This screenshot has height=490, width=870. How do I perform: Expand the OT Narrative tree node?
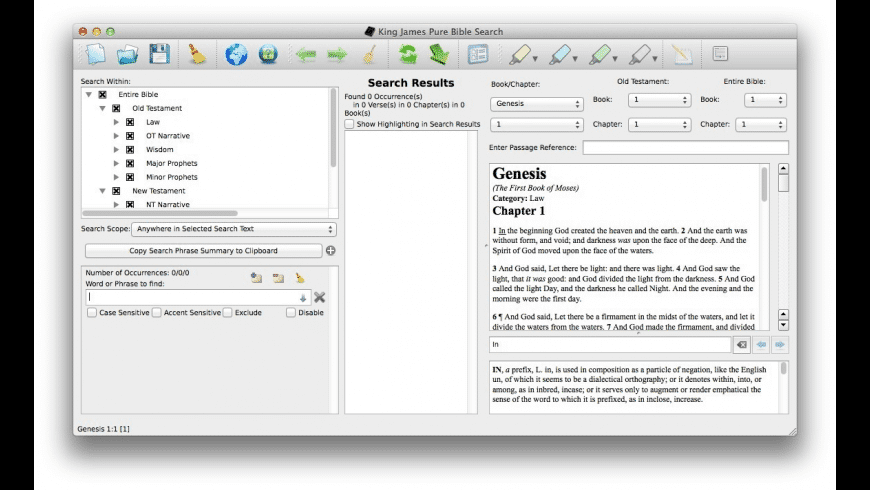tap(116, 136)
